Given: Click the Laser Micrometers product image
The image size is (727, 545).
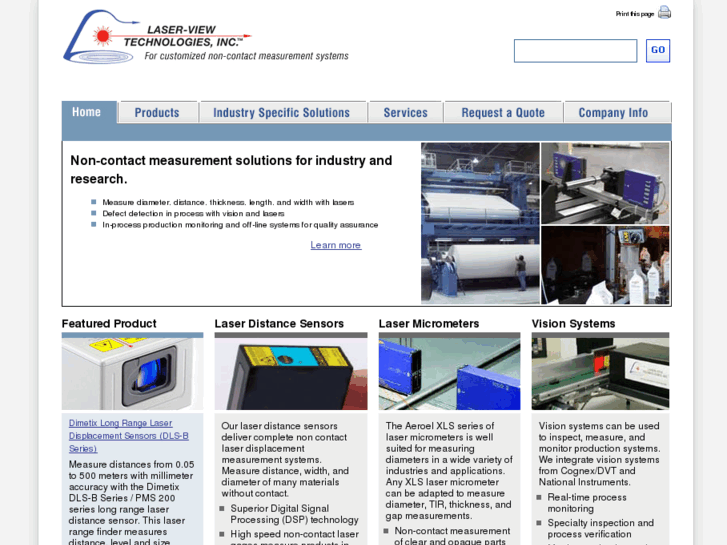Looking at the screenshot, I should tap(449, 374).
